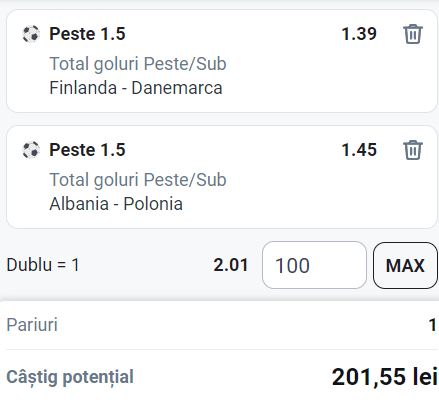This screenshot has height=403, width=439.
Task: Select the 1.45 odds value
Action: [359, 150]
